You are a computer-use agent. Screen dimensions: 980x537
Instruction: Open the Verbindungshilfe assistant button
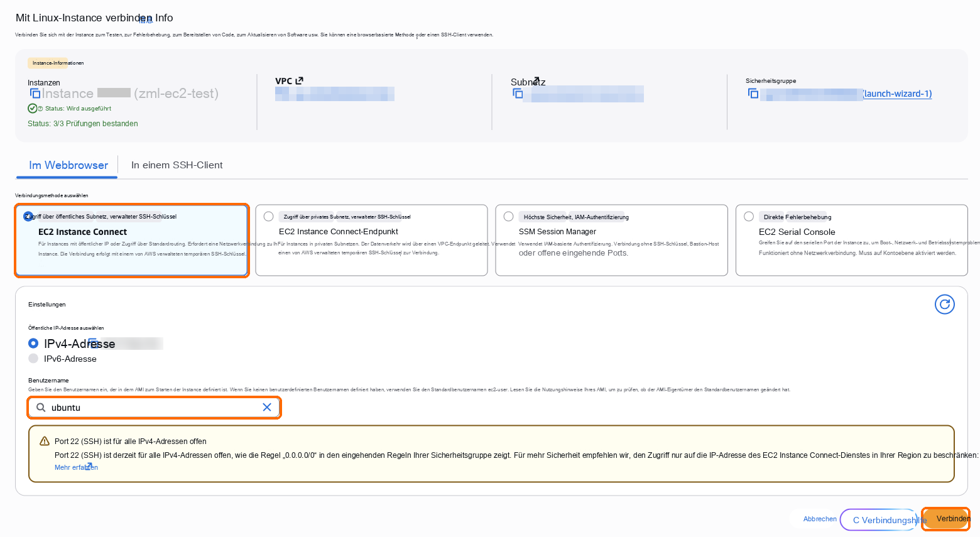tap(879, 520)
